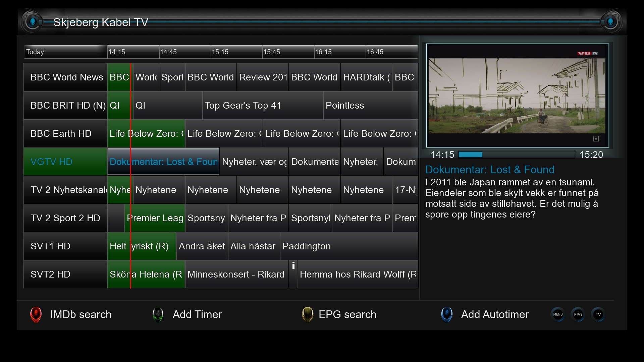The image size is (644, 362).
Task: Open Top Gear's Top 41 programme
Action: [263, 105]
